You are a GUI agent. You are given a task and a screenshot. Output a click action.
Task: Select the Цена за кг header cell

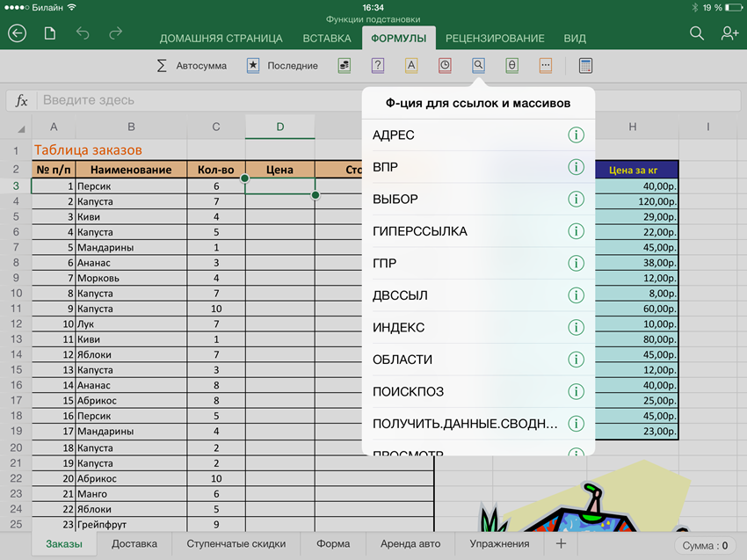636,171
